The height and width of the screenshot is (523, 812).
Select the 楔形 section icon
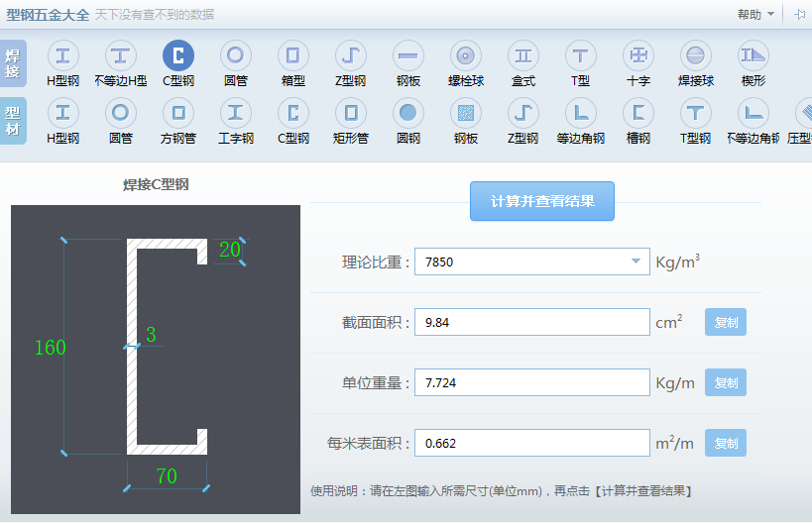click(x=753, y=55)
